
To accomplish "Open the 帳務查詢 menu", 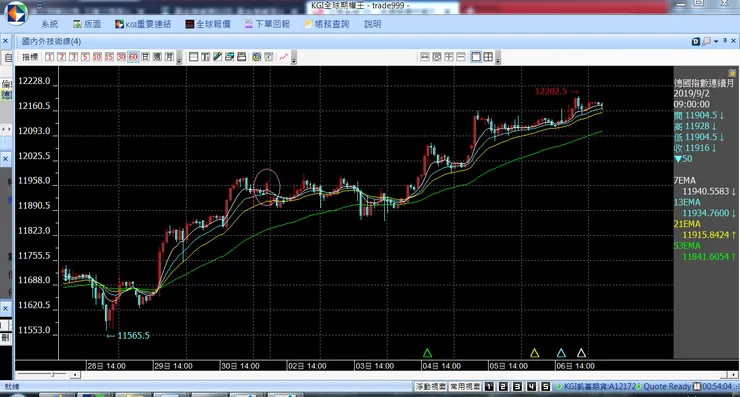I will click(x=327, y=24).
